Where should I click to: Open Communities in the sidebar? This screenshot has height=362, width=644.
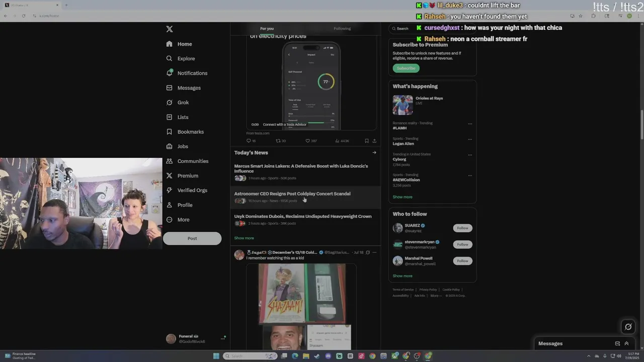pos(187,161)
